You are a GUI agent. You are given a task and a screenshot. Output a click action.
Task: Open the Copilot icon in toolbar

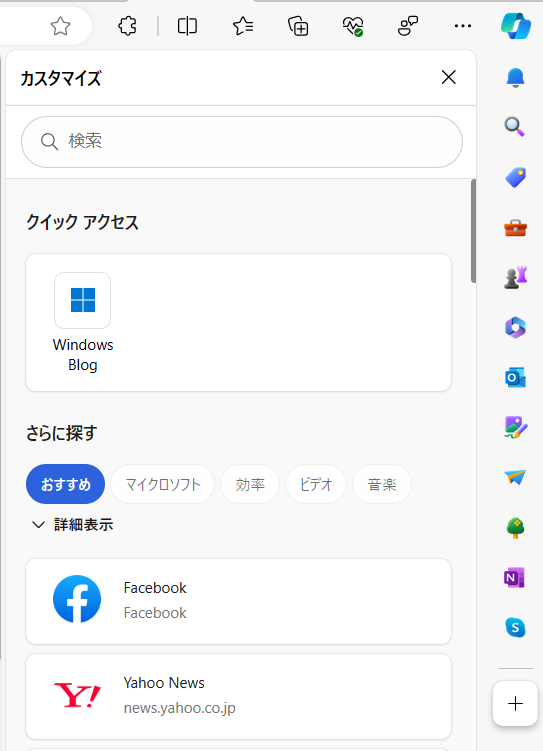515,26
